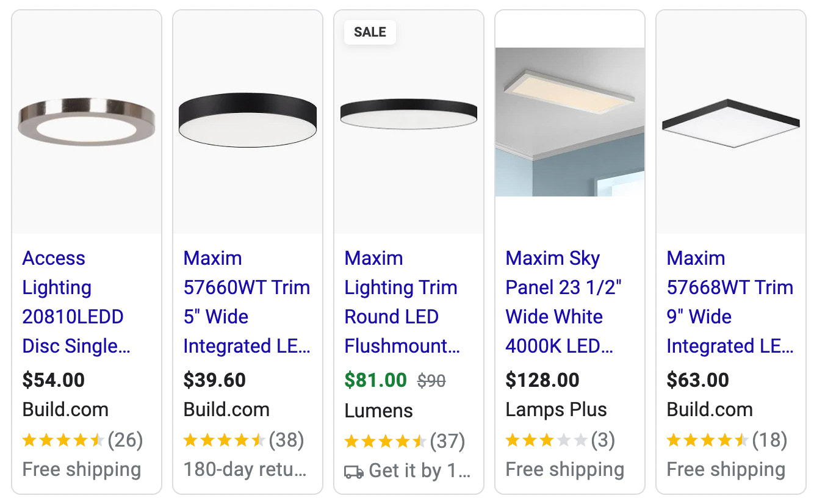
Task: Click the SALE badge on the third product
Action: (370, 32)
